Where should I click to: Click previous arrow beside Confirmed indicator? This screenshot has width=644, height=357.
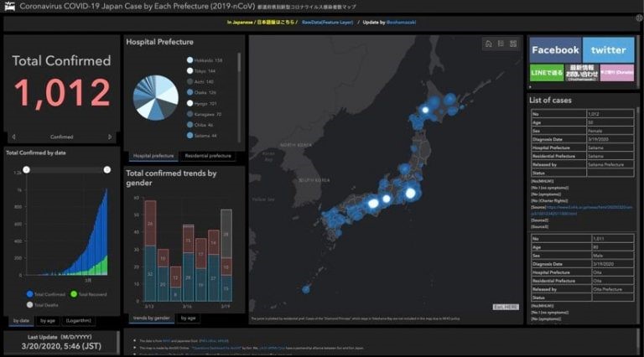point(13,137)
